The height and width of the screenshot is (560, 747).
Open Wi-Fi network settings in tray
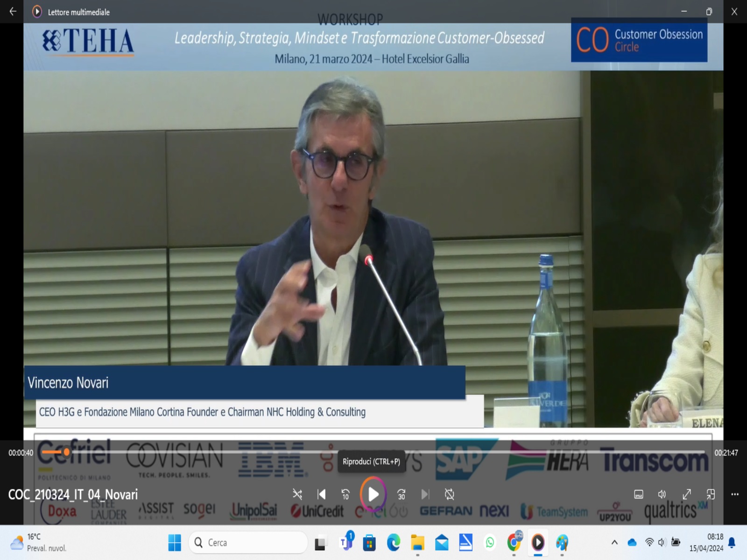point(649,542)
